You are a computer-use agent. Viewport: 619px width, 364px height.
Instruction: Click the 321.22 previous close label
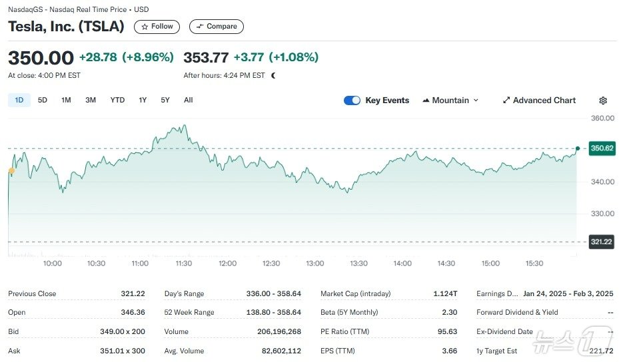pos(601,242)
